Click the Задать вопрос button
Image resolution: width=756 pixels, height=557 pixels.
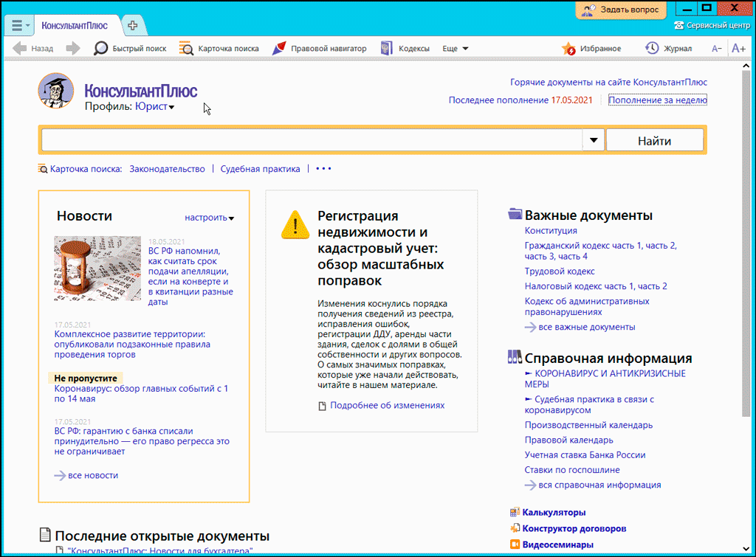(x=621, y=10)
